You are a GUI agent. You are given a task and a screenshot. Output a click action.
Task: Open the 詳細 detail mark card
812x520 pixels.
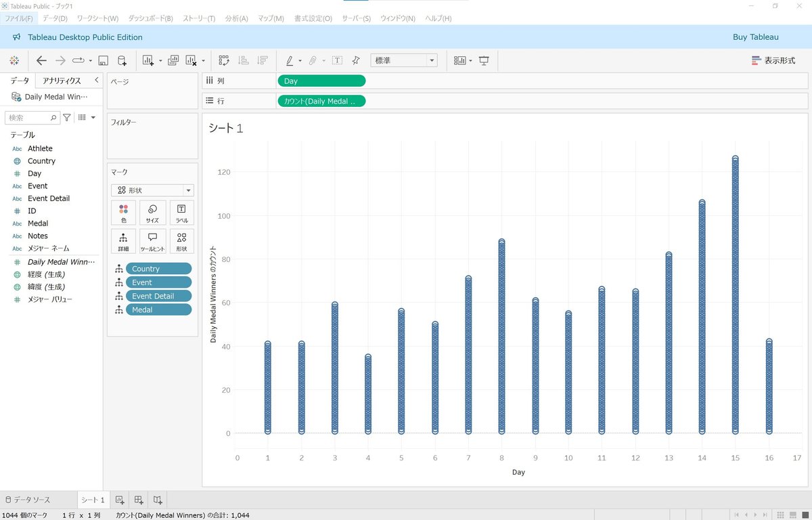[x=123, y=241]
